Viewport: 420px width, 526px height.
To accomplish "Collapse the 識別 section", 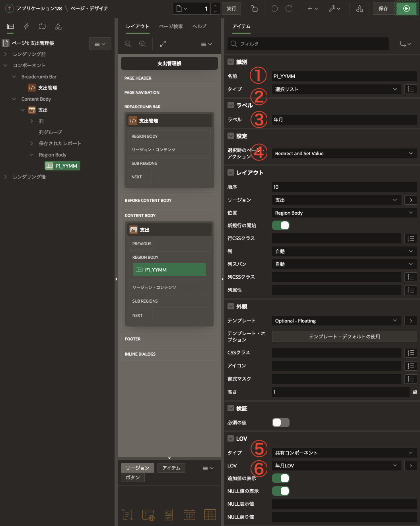I will (x=231, y=62).
